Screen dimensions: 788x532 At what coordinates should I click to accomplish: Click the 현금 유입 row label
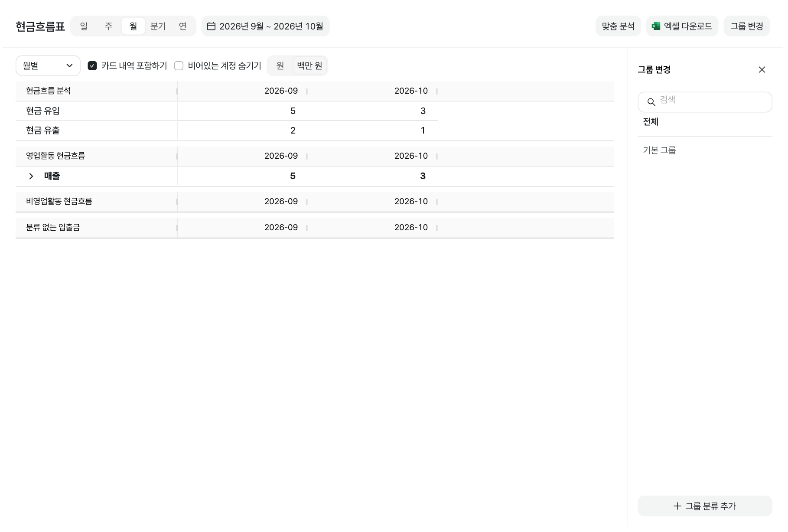click(x=43, y=111)
